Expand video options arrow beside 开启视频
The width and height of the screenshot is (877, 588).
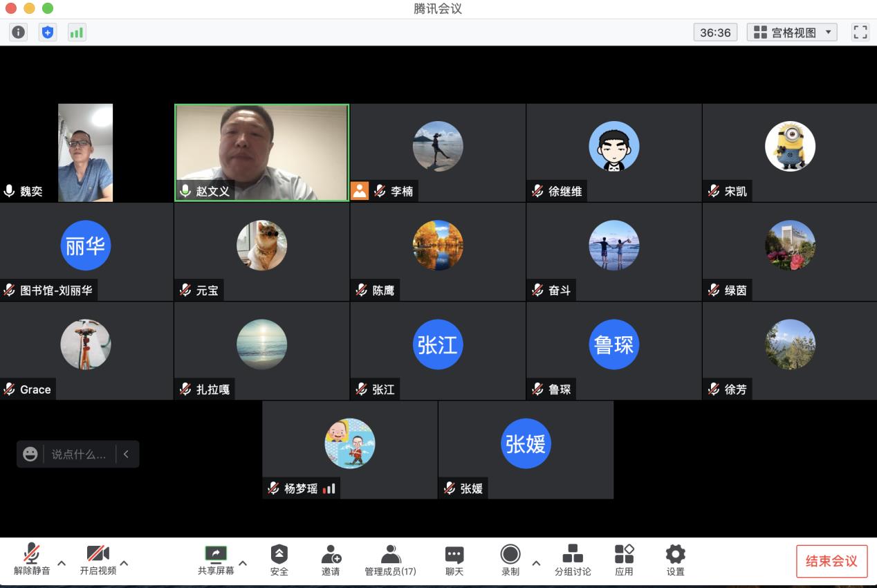(x=124, y=563)
